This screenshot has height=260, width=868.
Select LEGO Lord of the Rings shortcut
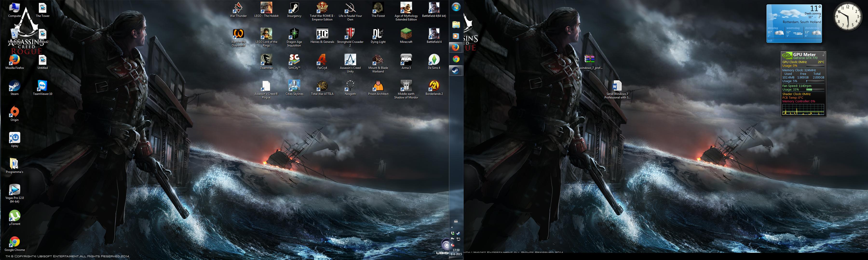point(266,38)
